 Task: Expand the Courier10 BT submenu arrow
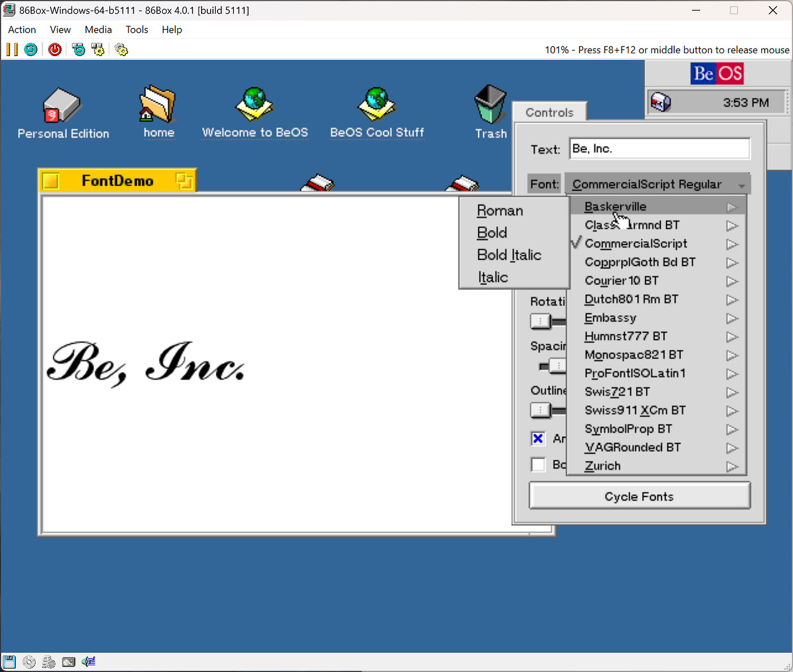tap(732, 281)
